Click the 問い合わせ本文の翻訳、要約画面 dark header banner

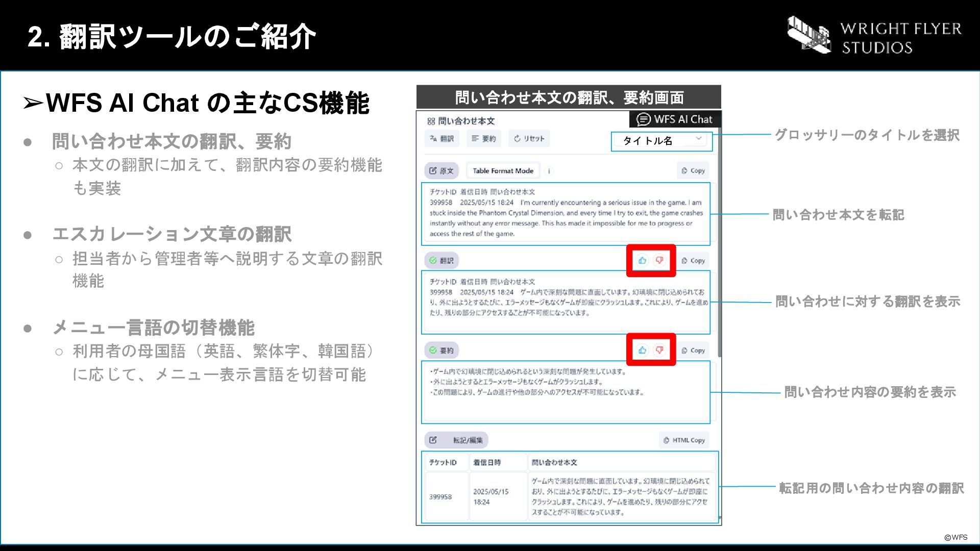click(x=569, y=97)
